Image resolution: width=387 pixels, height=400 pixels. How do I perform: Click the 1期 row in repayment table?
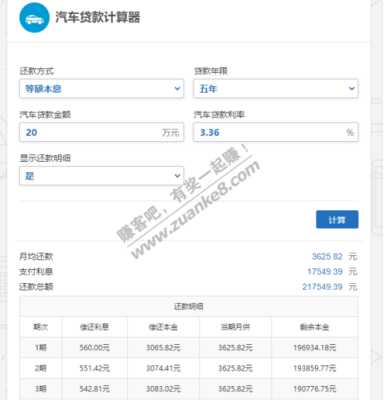point(189,348)
